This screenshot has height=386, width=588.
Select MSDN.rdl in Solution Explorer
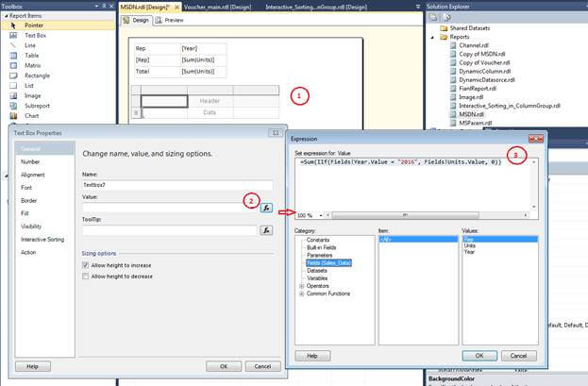(471, 114)
